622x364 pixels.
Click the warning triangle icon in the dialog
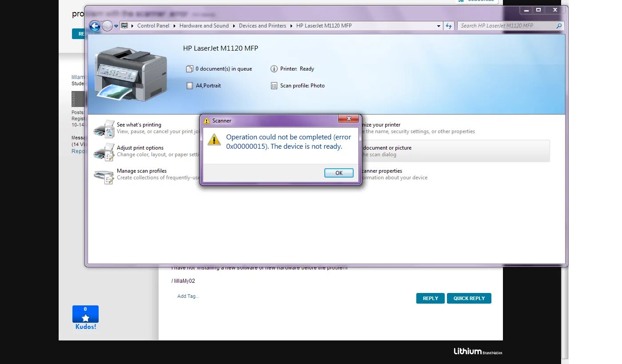[215, 139]
